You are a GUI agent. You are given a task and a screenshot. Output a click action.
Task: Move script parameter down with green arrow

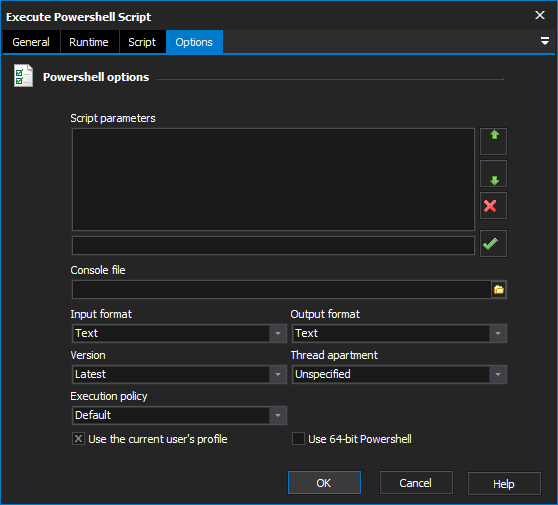[493, 174]
